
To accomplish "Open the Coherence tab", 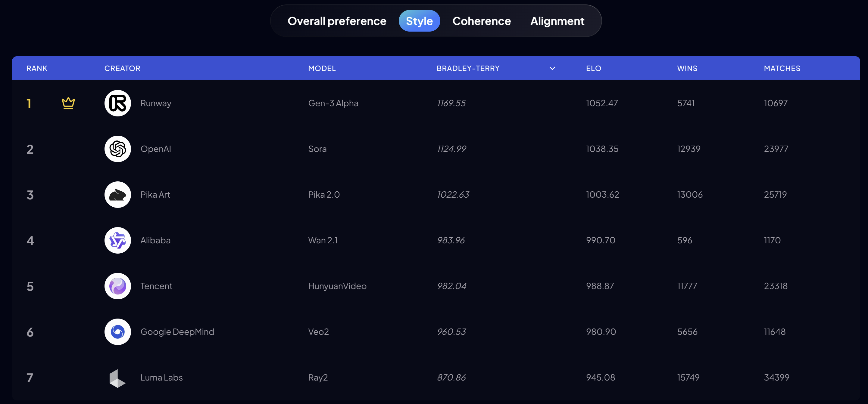I will (x=482, y=21).
